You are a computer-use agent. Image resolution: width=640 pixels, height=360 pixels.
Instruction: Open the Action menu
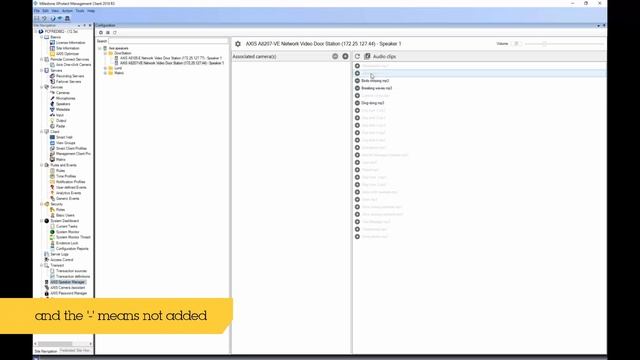[67, 11]
